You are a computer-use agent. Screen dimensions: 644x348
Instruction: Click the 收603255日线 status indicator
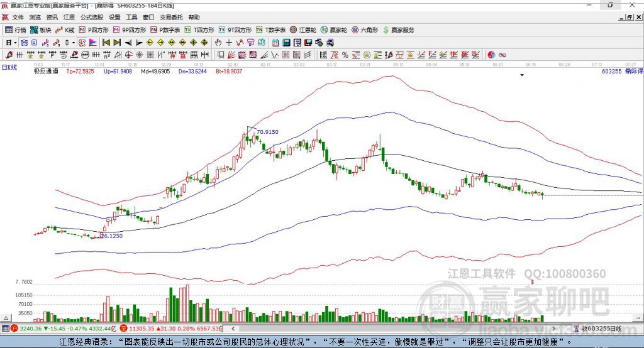pyautogui.click(x=597, y=329)
